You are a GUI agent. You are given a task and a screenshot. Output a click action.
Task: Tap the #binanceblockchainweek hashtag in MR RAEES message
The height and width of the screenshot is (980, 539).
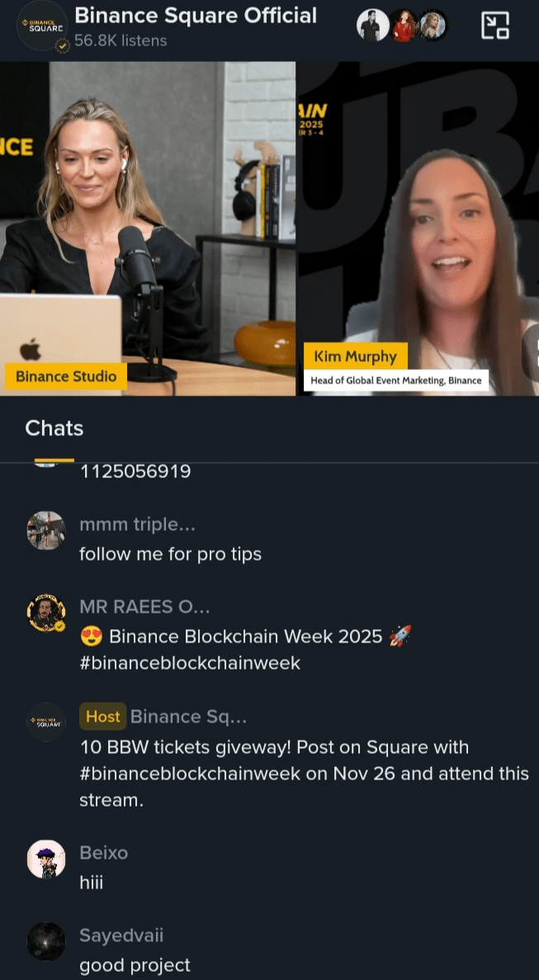coord(190,662)
